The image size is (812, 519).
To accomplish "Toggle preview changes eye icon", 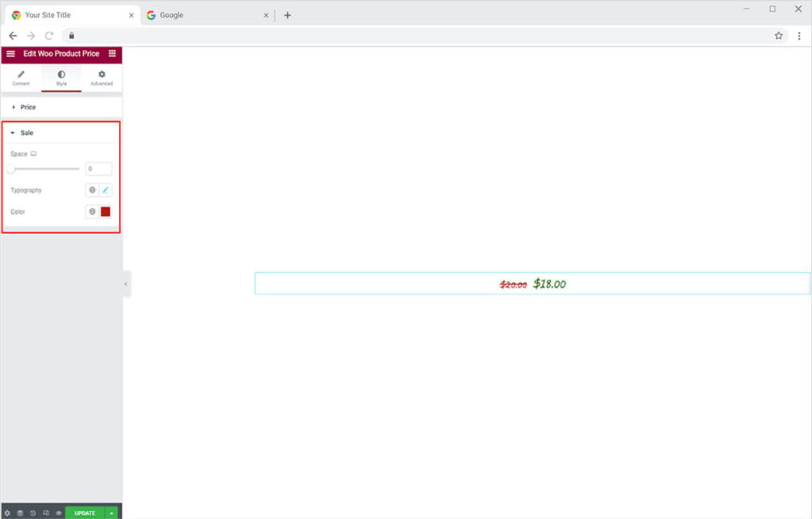I will pyautogui.click(x=58, y=513).
